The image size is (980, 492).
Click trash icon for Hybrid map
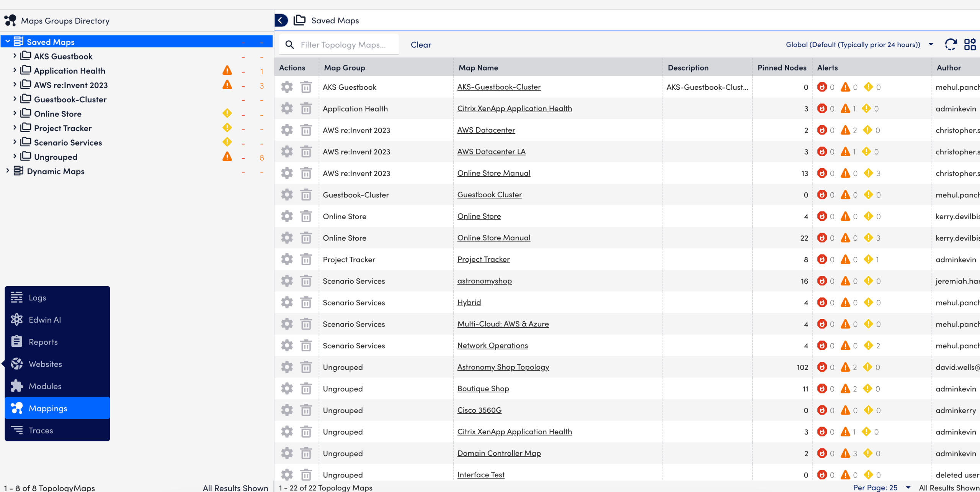(306, 303)
